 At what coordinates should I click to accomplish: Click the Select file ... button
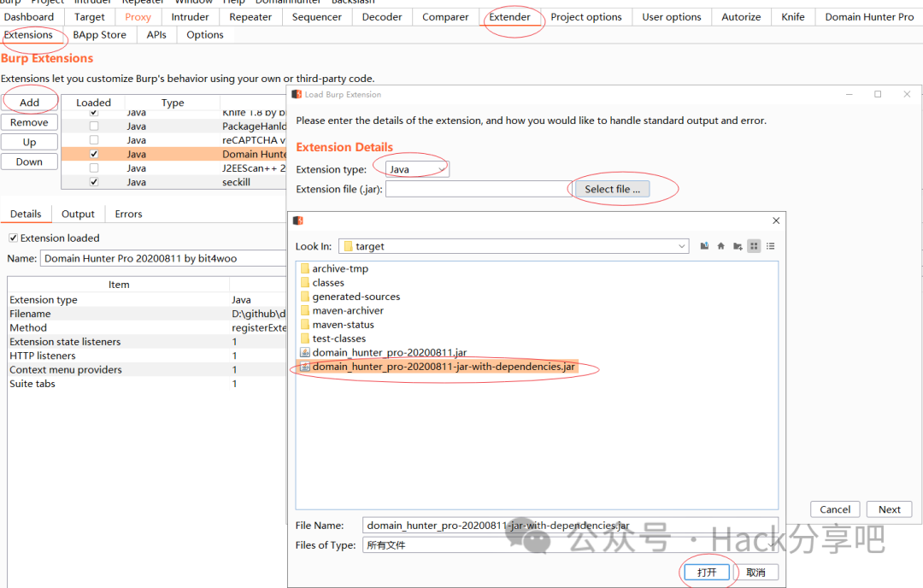point(612,189)
